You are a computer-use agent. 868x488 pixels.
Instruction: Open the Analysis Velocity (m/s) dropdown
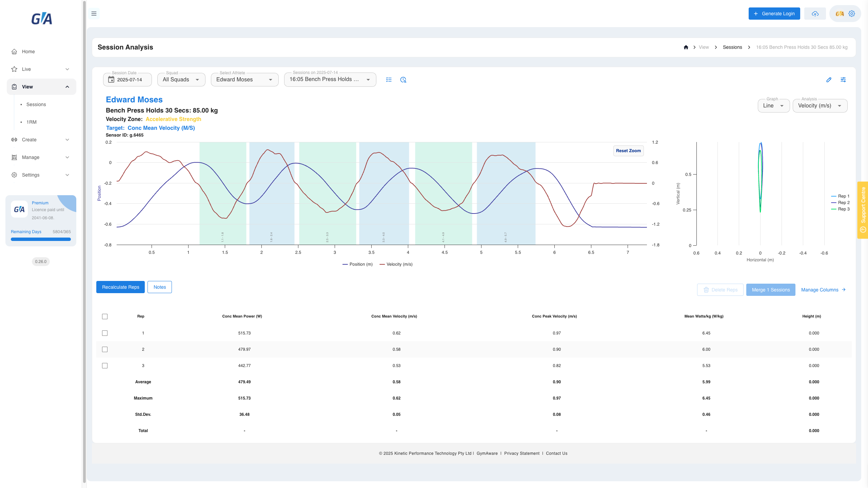click(820, 106)
